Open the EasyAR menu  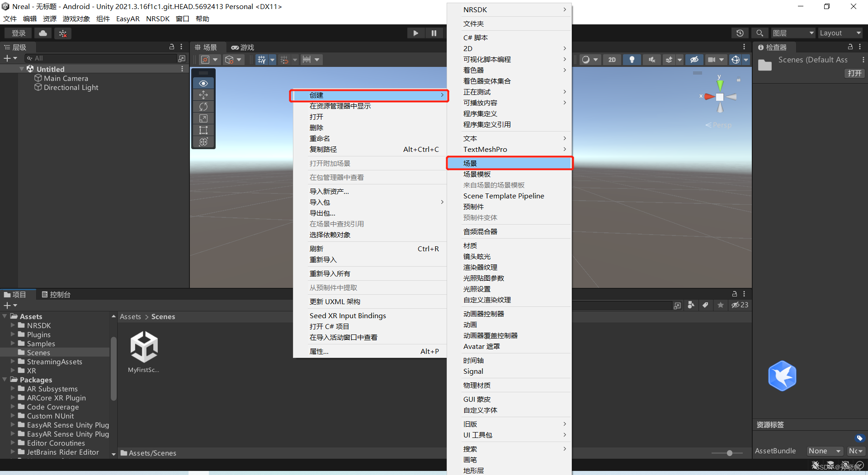point(128,19)
